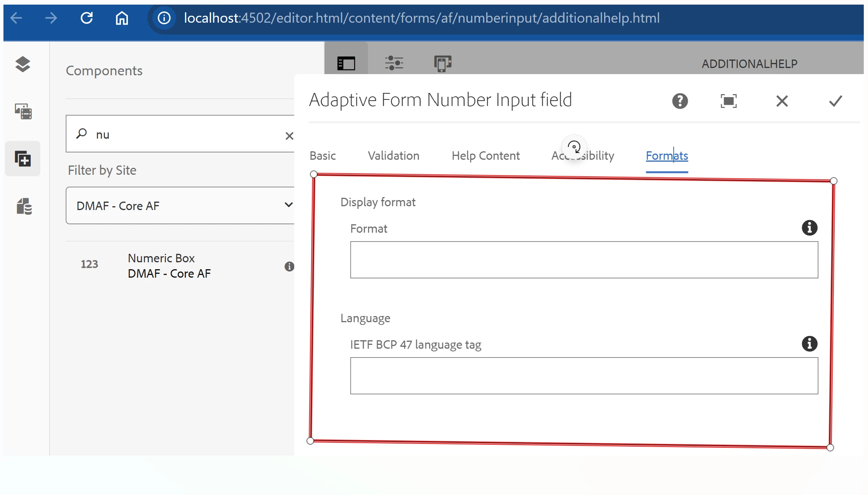The height and width of the screenshot is (495, 868).
Task: Click the browser reload icon
Action: click(87, 18)
